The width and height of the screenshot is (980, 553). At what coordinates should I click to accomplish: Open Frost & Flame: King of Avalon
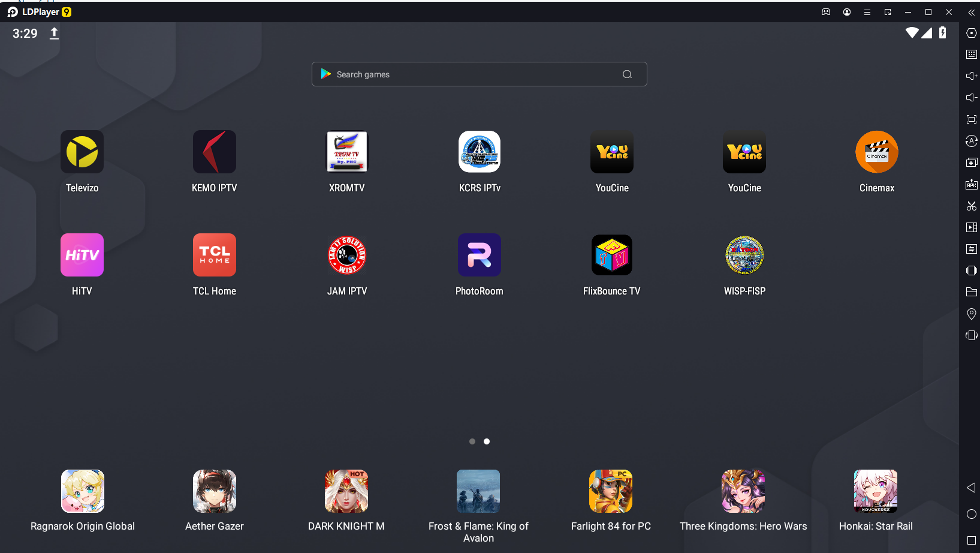coord(478,491)
